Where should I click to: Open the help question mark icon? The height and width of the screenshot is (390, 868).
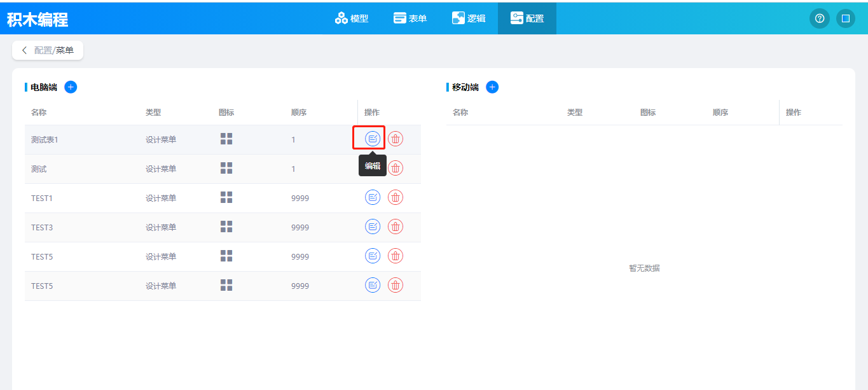(820, 18)
